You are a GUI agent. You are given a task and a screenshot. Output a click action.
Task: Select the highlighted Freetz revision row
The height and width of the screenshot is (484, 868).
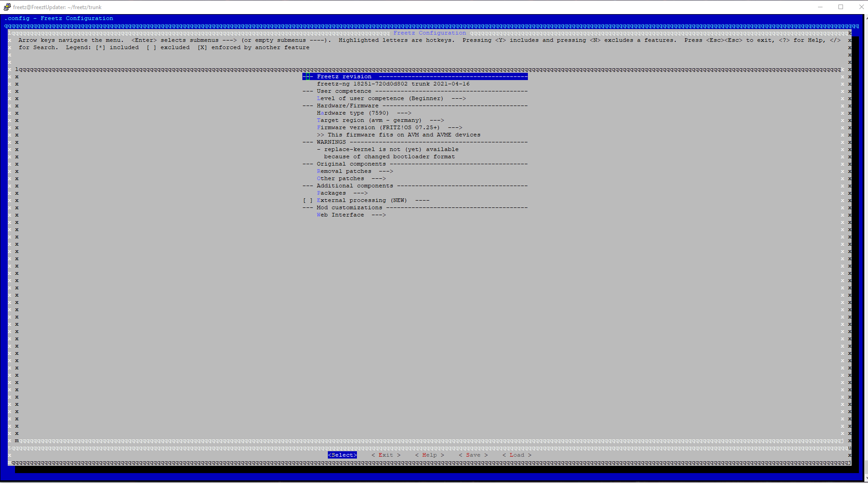415,77
